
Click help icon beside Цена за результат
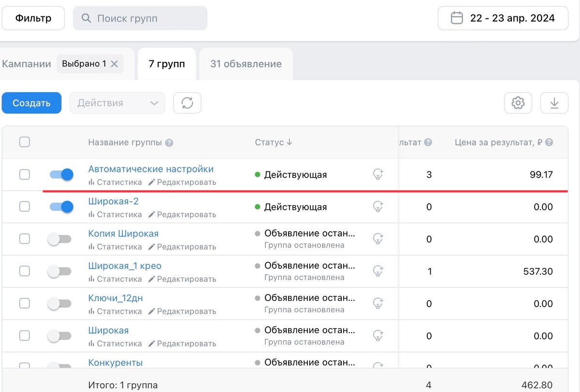(x=549, y=142)
